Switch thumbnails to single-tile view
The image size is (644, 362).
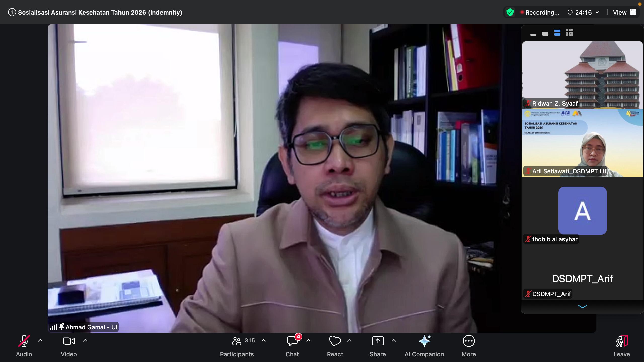click(x=545, y=33)
